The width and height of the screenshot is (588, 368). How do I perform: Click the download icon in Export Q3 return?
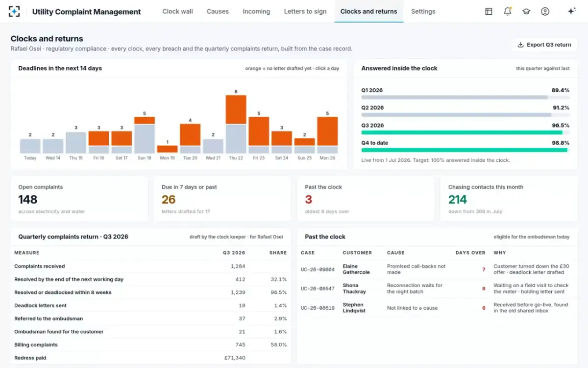520,45
